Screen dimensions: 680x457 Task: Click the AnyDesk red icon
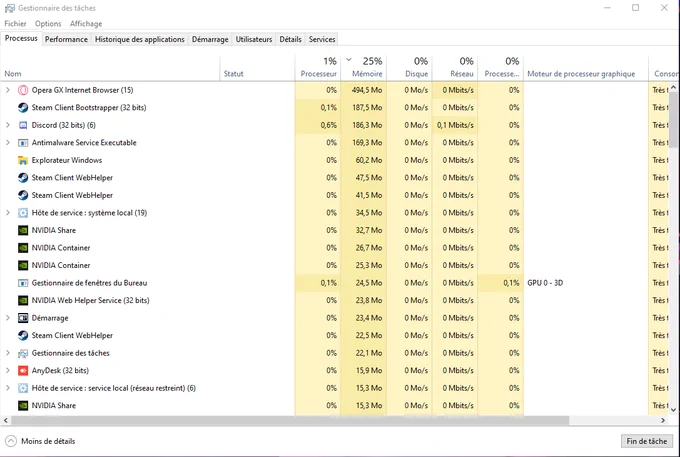click(23, 371)
